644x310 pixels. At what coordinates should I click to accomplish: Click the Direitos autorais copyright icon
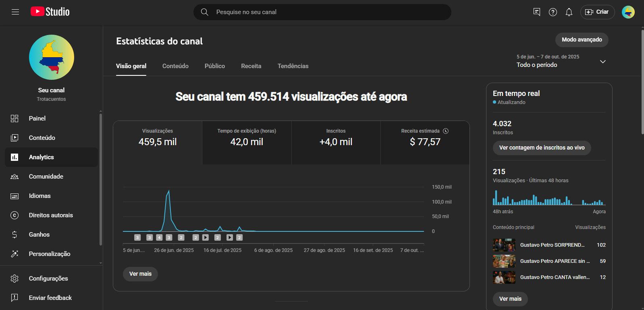click(15, 215)
